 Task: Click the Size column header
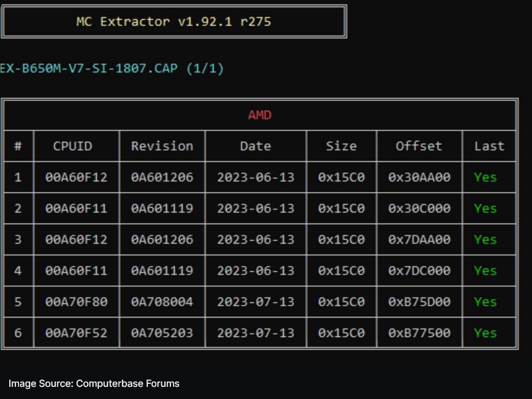tap(342, 146)
